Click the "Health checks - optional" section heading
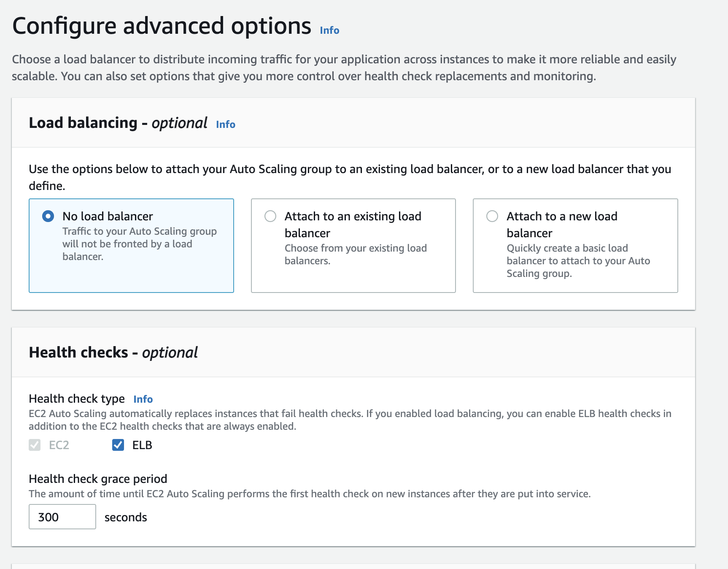 (113, 352)
